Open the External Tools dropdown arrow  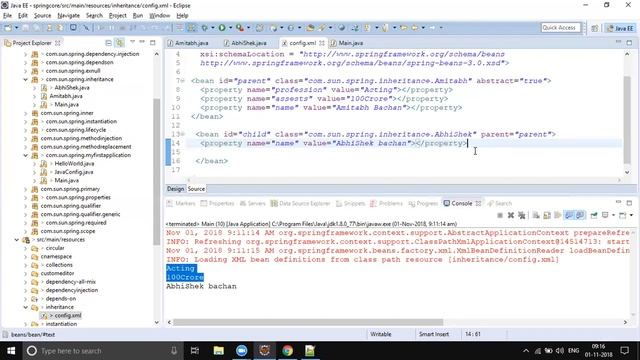(x=249, y=28)
